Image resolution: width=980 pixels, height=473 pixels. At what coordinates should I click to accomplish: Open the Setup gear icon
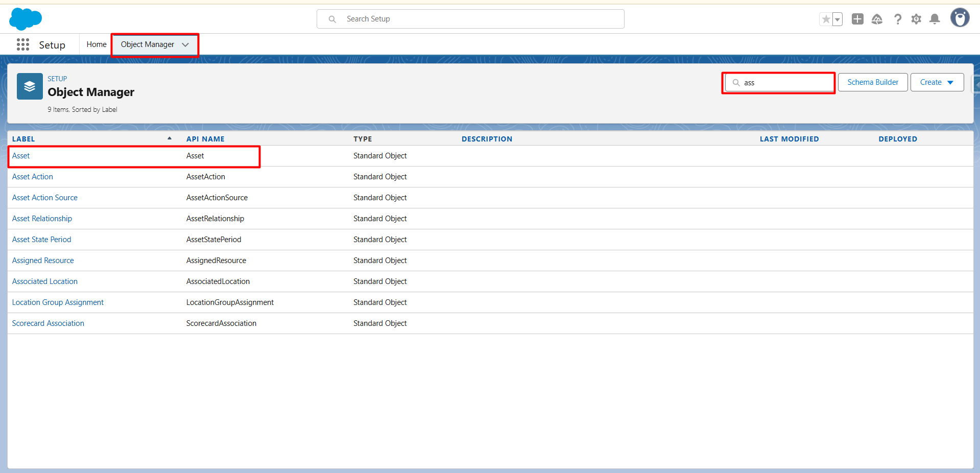(x=916, y=19)
